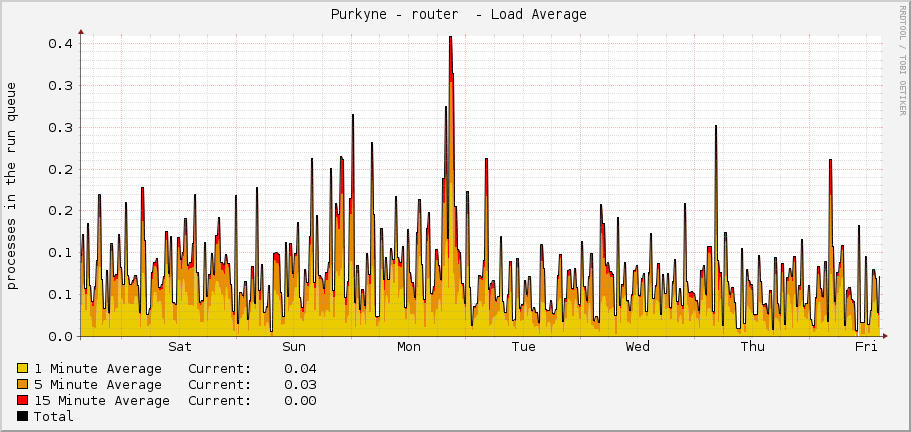Click the "Thu" x-axis day label

click(752, 347)
